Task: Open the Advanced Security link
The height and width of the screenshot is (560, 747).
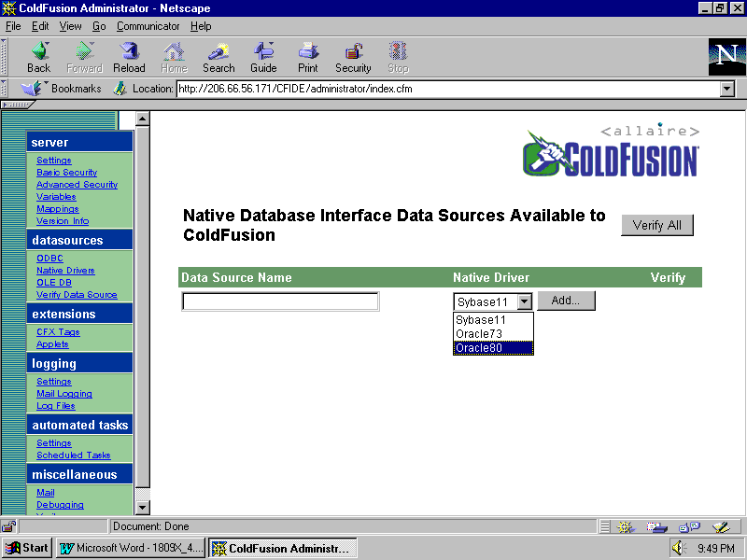Action: pyautogui.click(x=78, y=185)
